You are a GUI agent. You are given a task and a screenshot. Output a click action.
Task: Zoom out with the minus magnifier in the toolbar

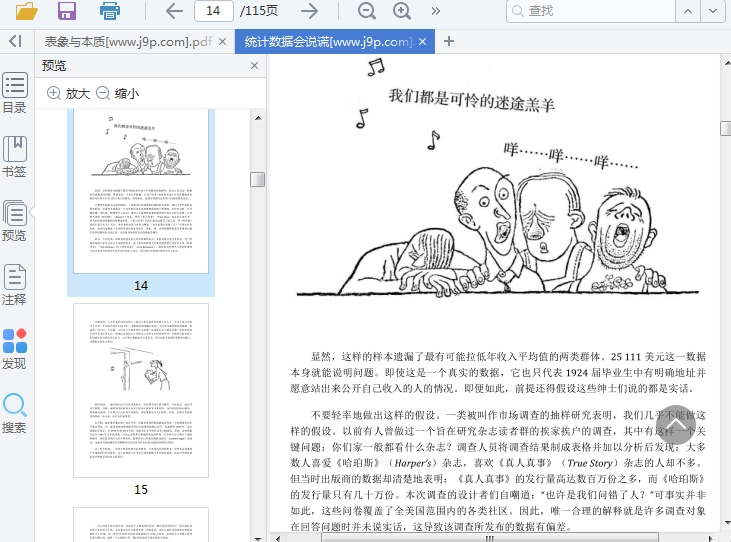(x=367, y=11)
